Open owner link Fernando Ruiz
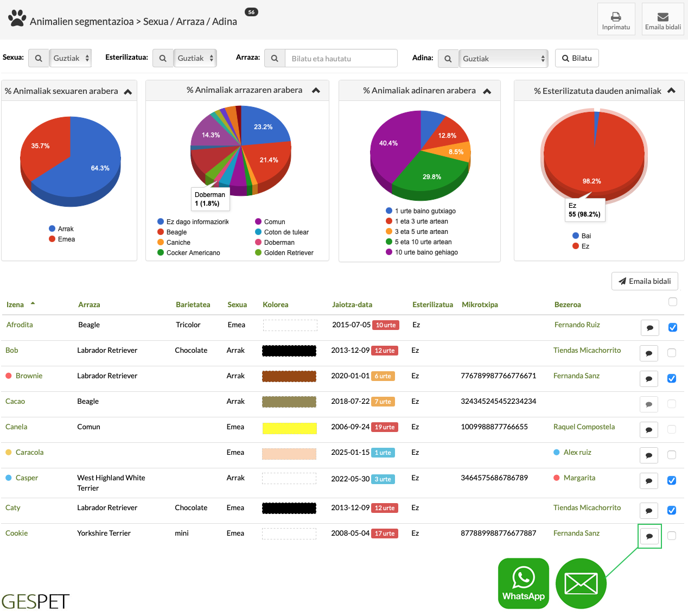The width and height of the screenshot is (688, 616). (x=577, y=325)
